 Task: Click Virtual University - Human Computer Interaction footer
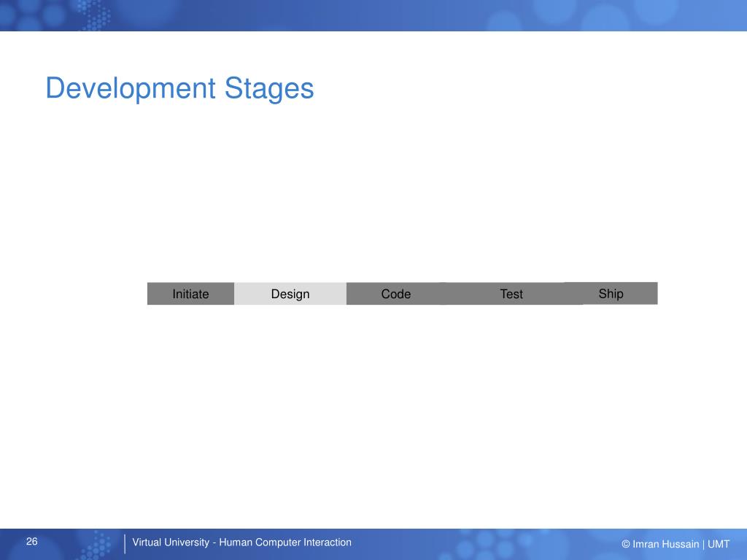click(242, 542)
